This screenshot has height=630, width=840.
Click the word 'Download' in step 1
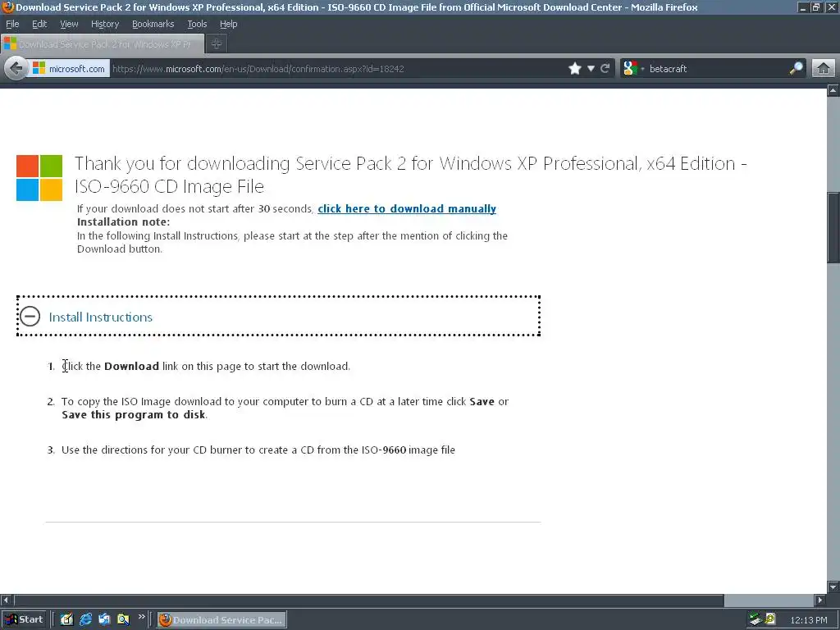(x=131, y=367)
